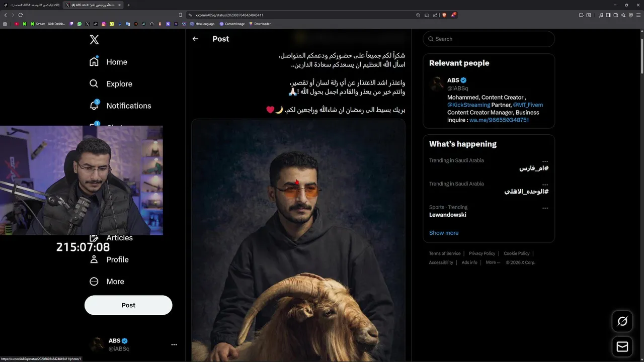Open Ads info footer link
This screenshot has width=644, height=362.
469,262
